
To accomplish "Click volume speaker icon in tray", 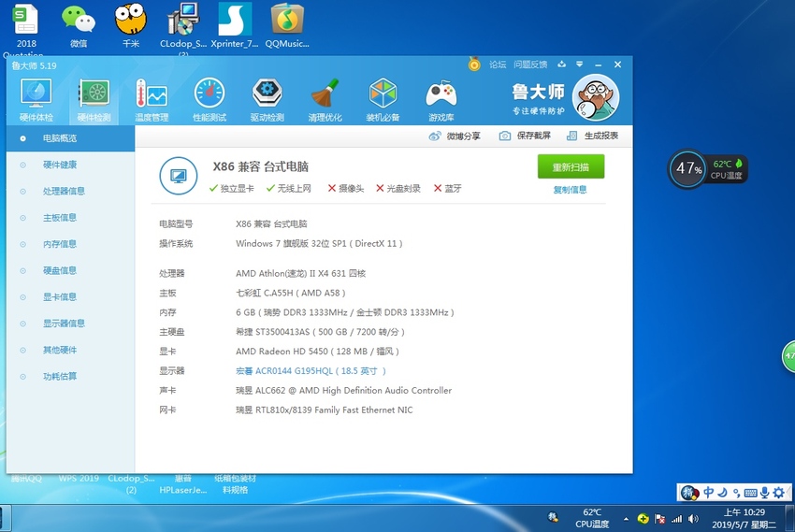I will (x=693, y=519).
